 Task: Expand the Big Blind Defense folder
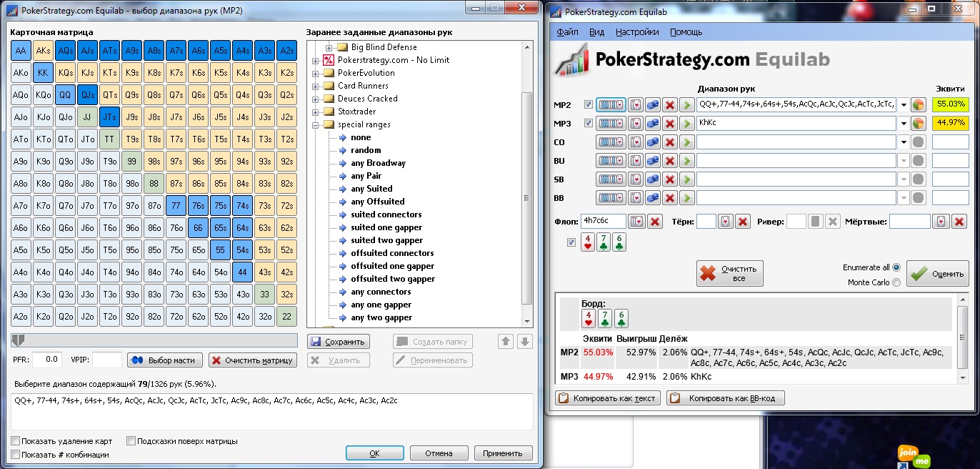(x=329, y=47)
